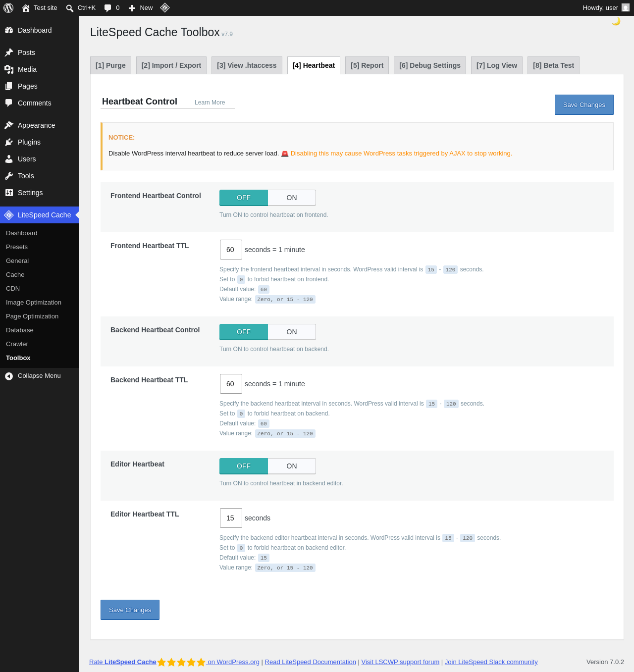Click the Backend Heartbeat TTL input field
This screenshot has width=634, height=672.
click(x=231, y=384)
